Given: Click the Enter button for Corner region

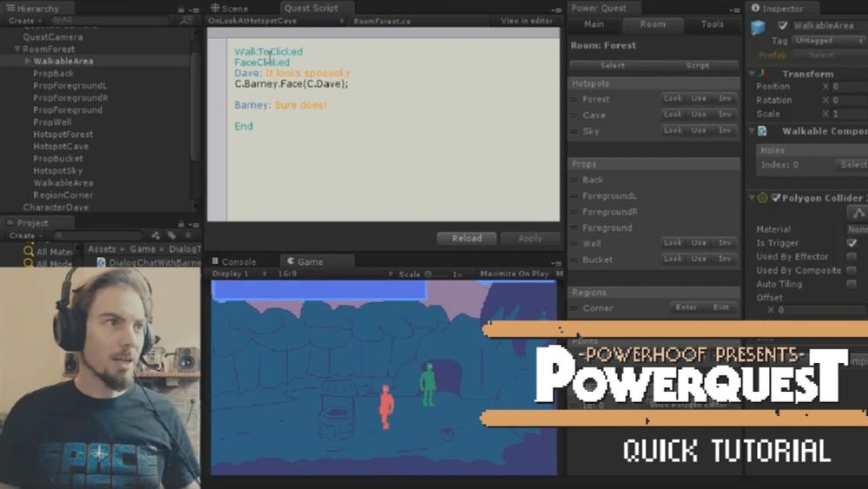Looking at the screenshot, I should (x=687, y=307).
